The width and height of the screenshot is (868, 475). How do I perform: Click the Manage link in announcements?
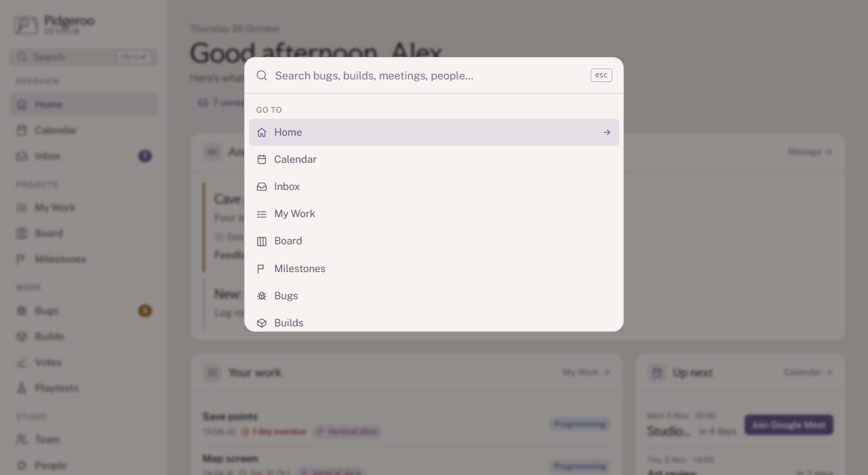pos(810,152)
